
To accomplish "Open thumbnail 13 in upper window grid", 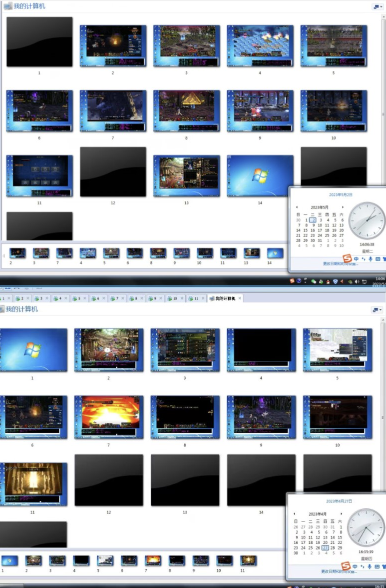I will pyautogui.click(x=186, y=175).
